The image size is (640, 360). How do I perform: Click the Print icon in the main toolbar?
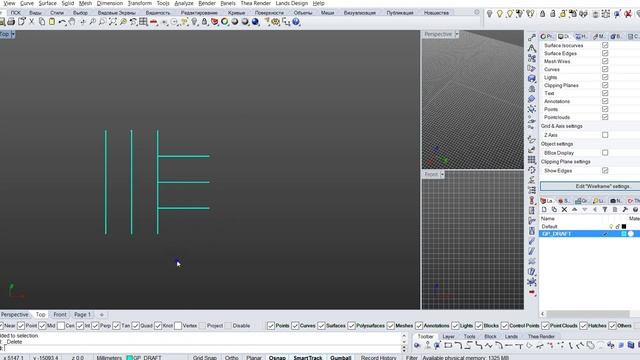[11, 22]
